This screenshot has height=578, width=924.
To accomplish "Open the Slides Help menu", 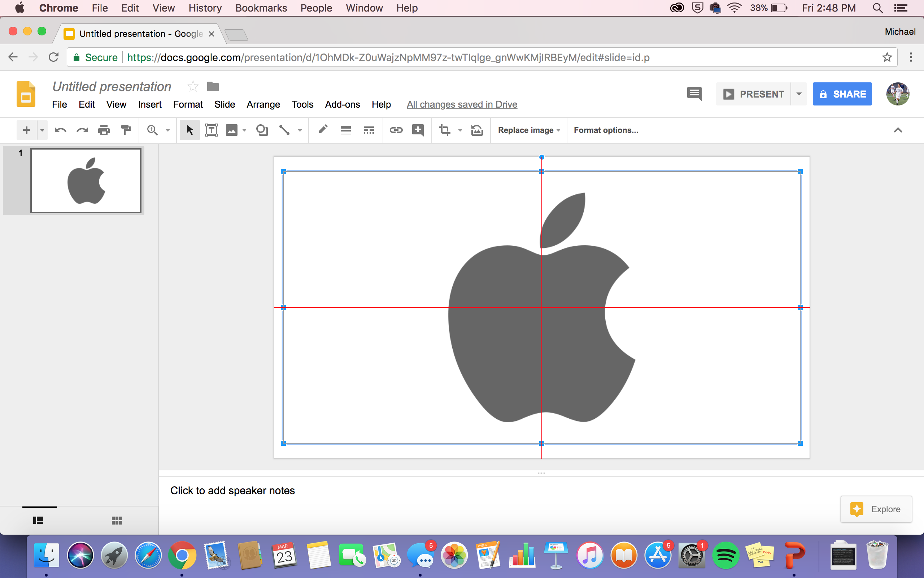I will [x=381, y=104].
